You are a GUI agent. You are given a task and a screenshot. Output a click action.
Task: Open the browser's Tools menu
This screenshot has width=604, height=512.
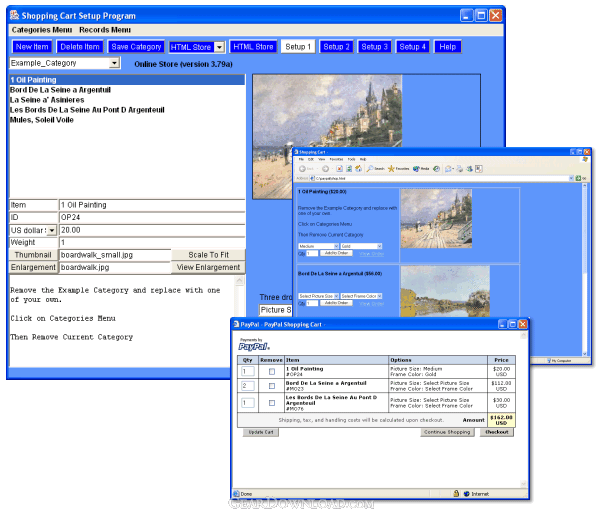click(x=351, y=159)
